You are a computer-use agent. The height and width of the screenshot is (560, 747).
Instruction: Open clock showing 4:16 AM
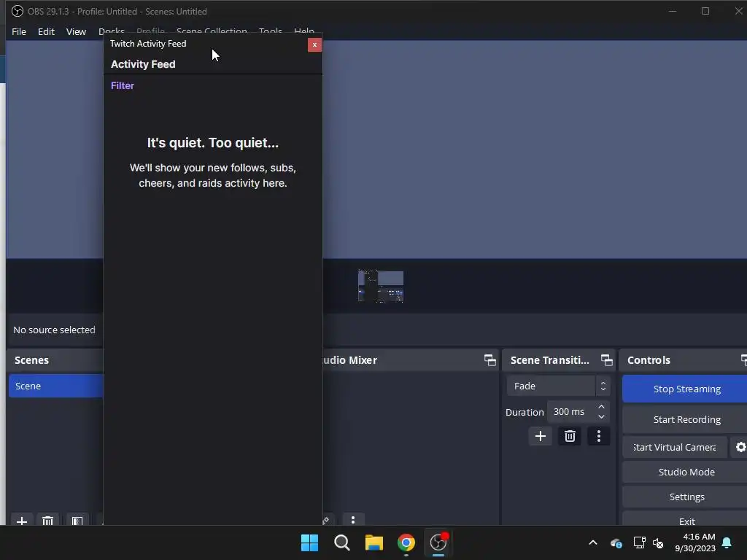(695, 542)
